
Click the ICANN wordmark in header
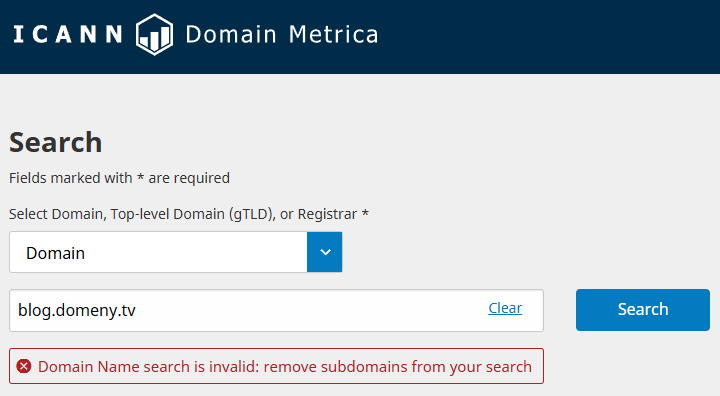(x=68, y=34)
